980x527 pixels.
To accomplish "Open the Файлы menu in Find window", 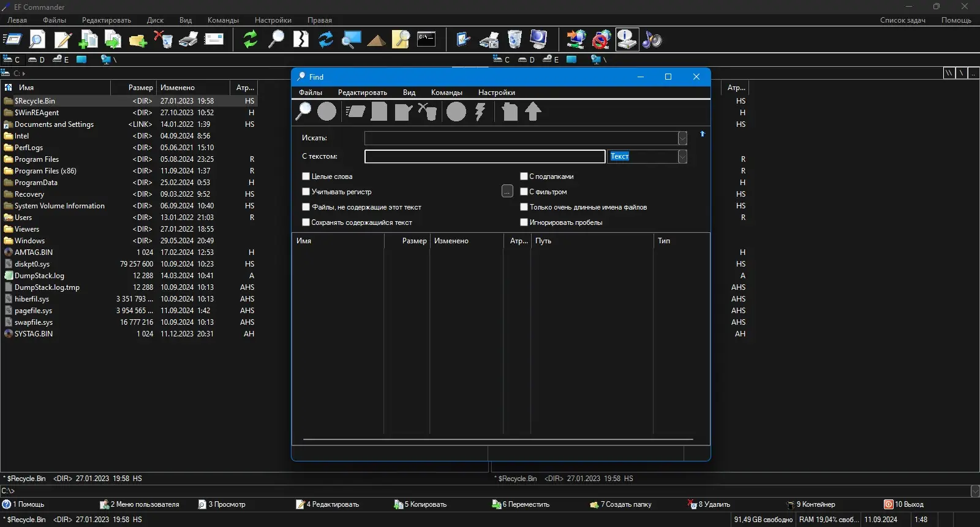I will point(311,93).
